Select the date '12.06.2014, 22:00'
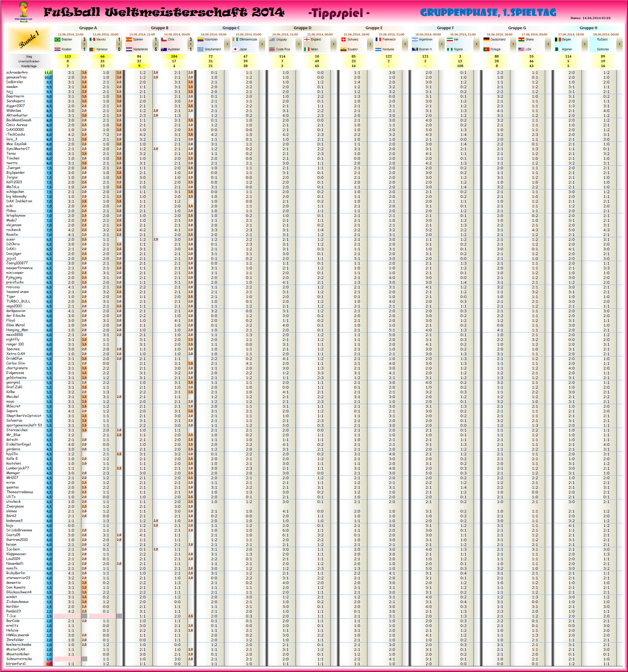The height and width of the screenshot is (672, 628). (x=70, y=35)
